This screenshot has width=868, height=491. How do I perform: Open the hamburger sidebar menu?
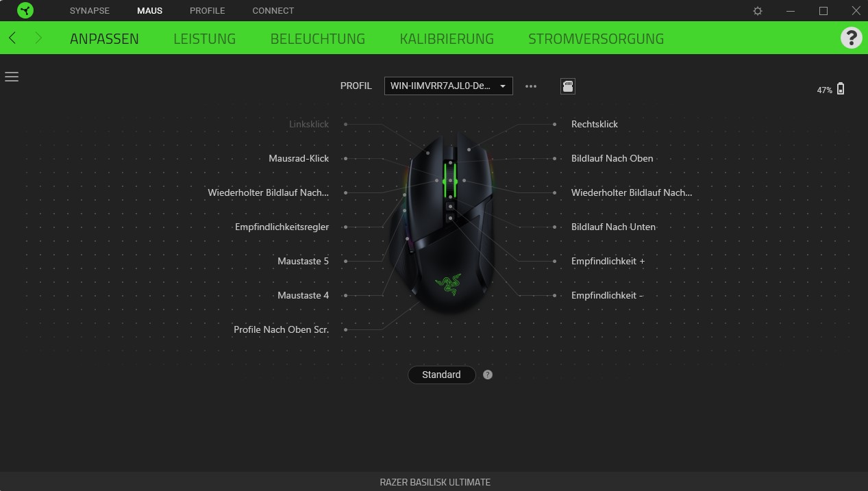pos(12,77)
